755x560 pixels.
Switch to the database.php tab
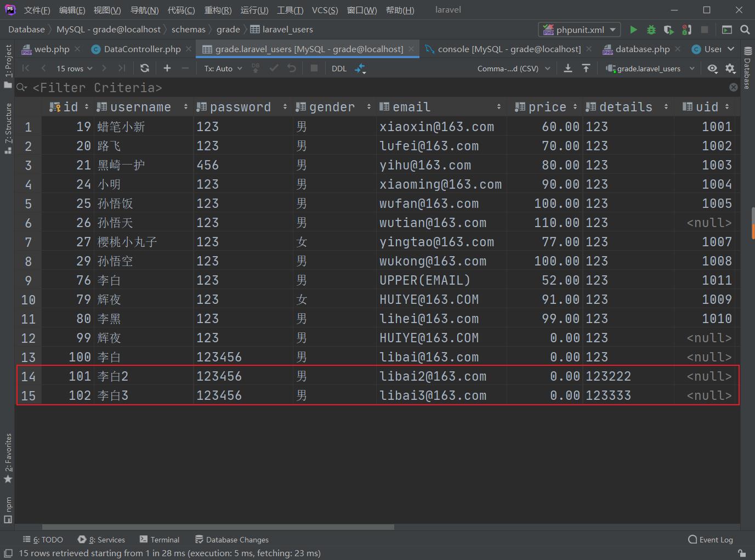click(x=643, y=49)
